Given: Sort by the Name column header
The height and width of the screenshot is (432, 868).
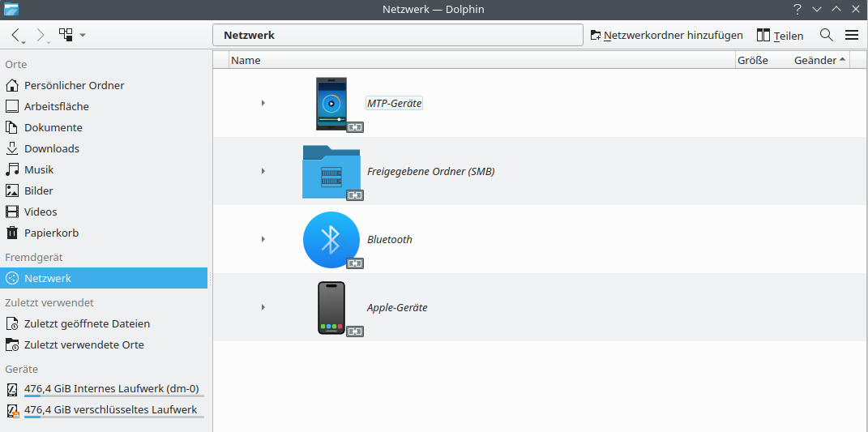Looking at the screenshot, I should [x=482, y=60].
